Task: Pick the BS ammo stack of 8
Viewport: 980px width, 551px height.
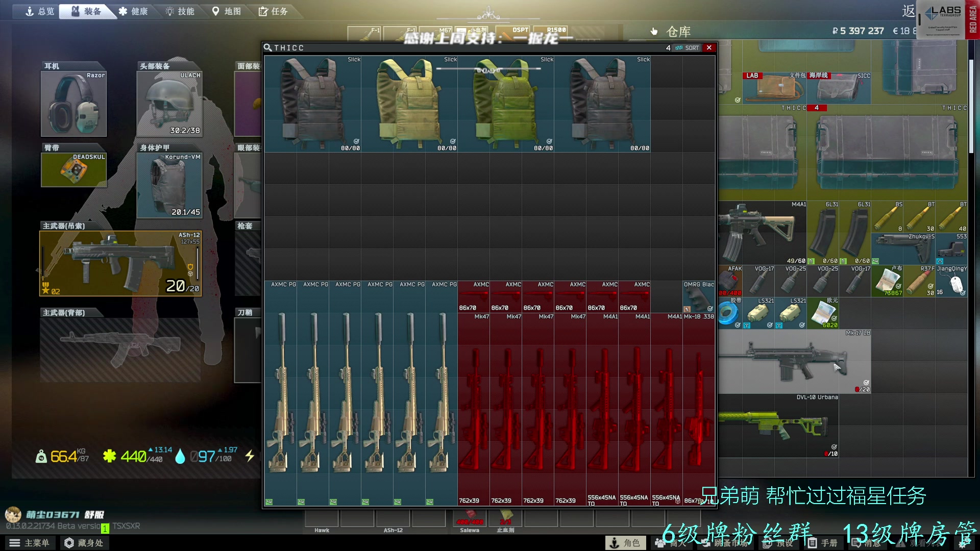Action: 887,216
